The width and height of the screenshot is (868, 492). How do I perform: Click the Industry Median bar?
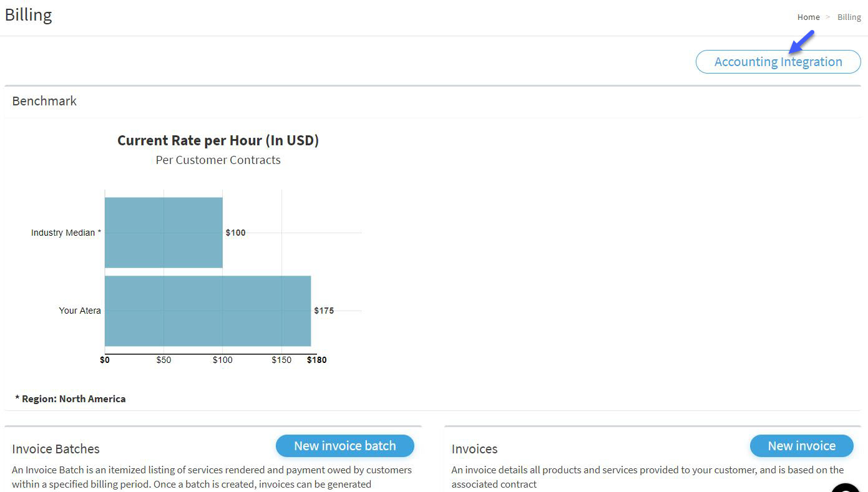[163, 233]
